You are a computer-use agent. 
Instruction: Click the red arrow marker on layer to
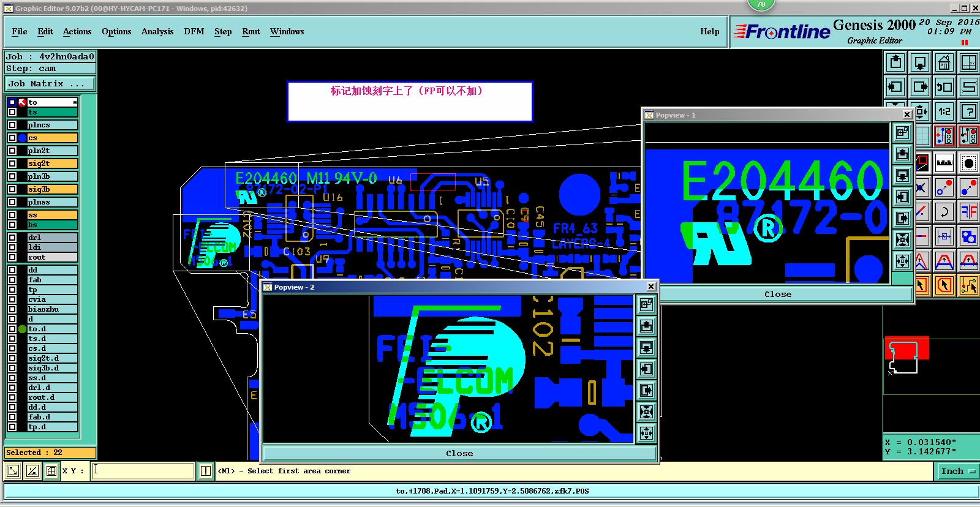pyautogui.click(x=23, y=102)
